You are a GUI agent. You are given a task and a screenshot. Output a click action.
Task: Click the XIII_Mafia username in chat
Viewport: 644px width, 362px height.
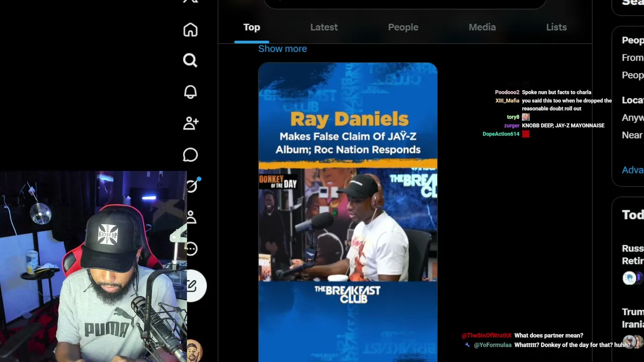click(507, 101)
